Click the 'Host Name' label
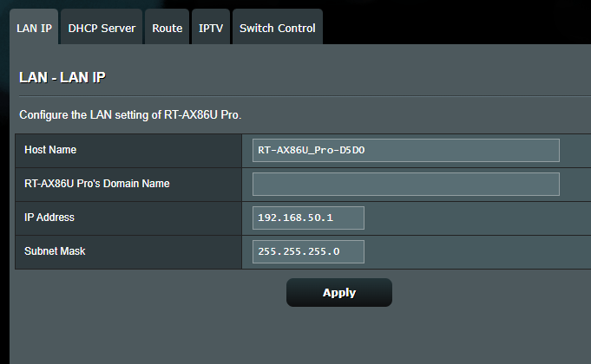Viewport: 591px width, 364px height. pyautogui.click(x=50, y=150)
